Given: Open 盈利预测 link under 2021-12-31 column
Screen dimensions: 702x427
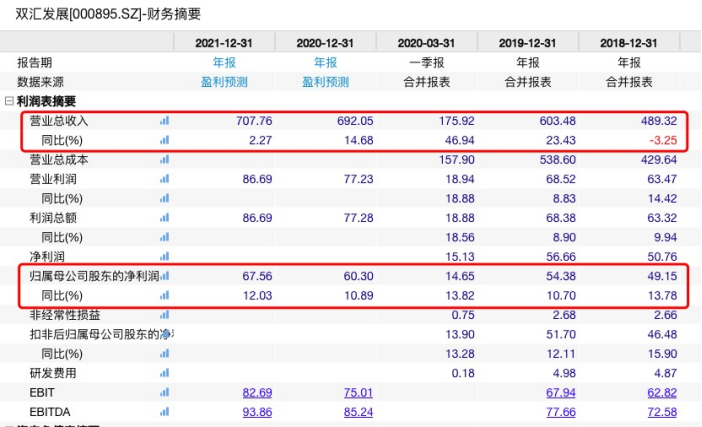Looking at the screenshot, I should click(x=224, y=82).
